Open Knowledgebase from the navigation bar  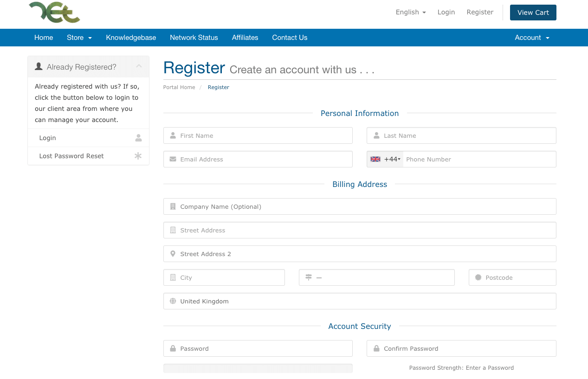[131, 38]
